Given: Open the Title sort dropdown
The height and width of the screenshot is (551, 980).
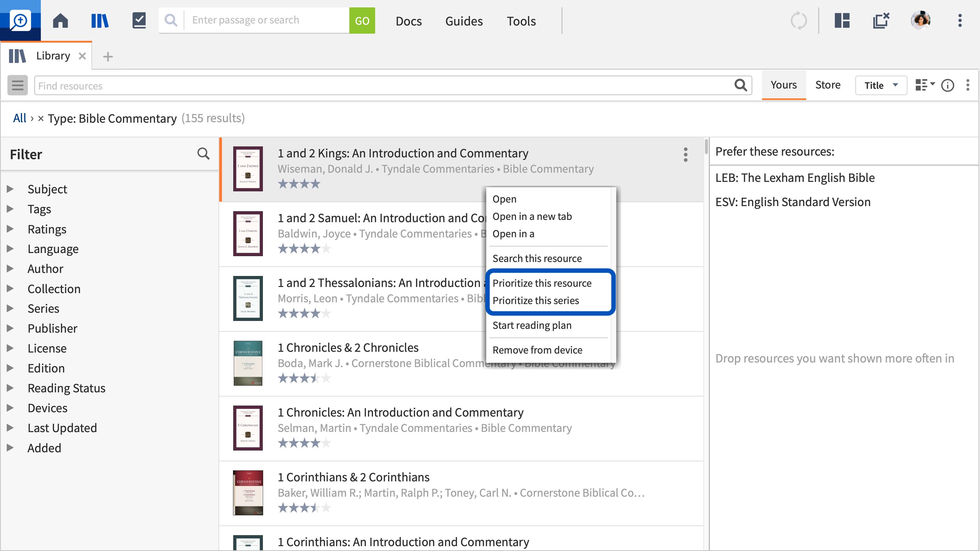Looking at the screenshot, I should click(881, 85).
